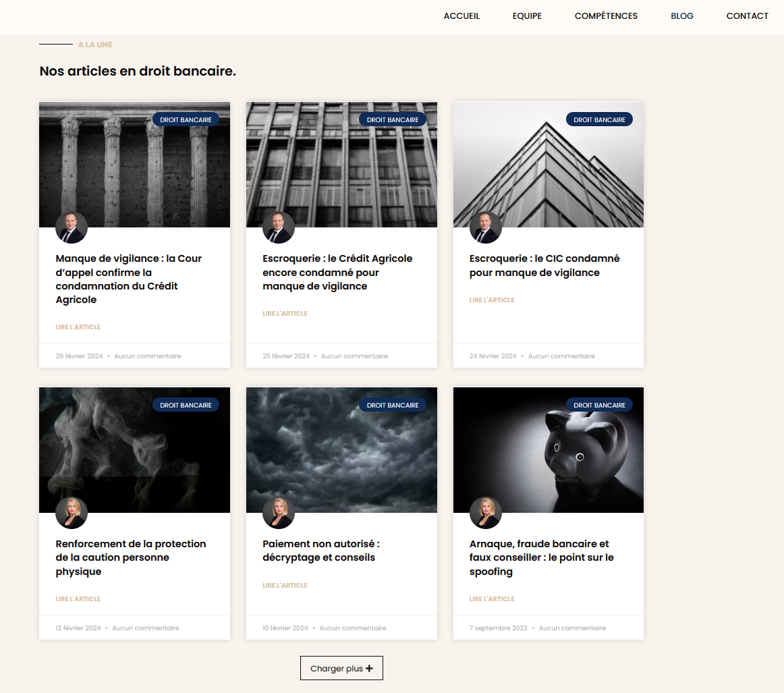Image resolution: width=784 pixels, height=693 pixels.
Task: Open article about Cour d'appel Crédit Agricole
Action: pos(129,279)
